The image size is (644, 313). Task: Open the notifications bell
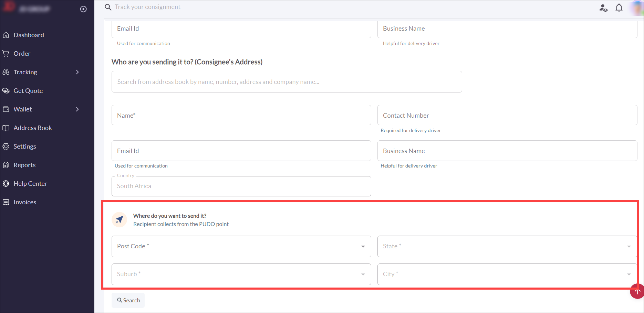point(619,8)
